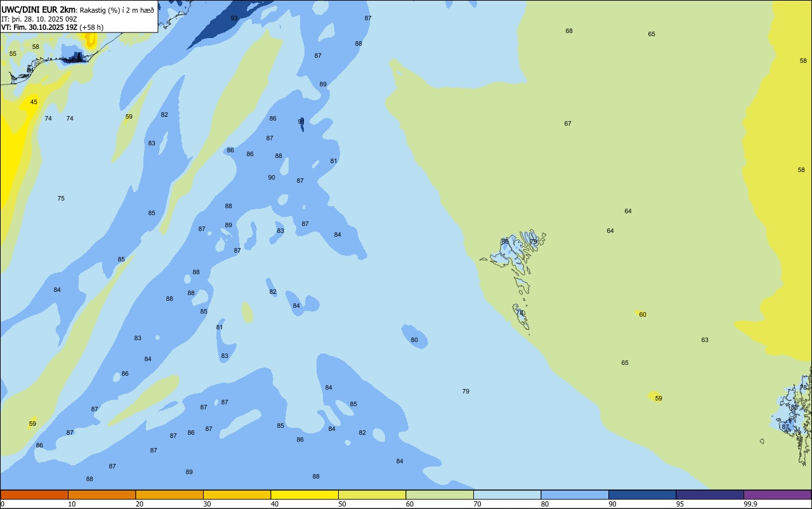This screenshot has width=812, height=509.
Task: Click the yellow-green 50–60 legend segment
Action: (372, 494)
